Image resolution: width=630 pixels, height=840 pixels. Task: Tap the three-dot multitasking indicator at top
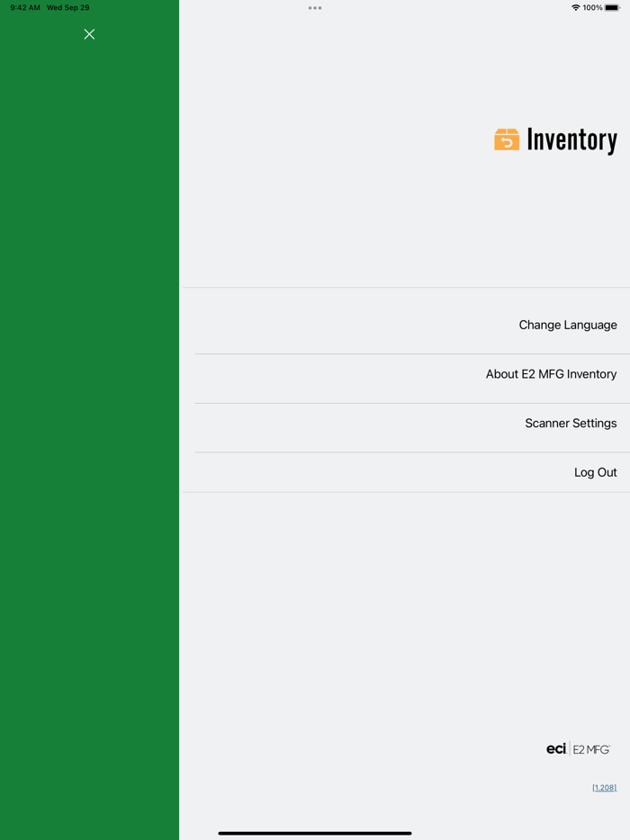click(315, 8)
